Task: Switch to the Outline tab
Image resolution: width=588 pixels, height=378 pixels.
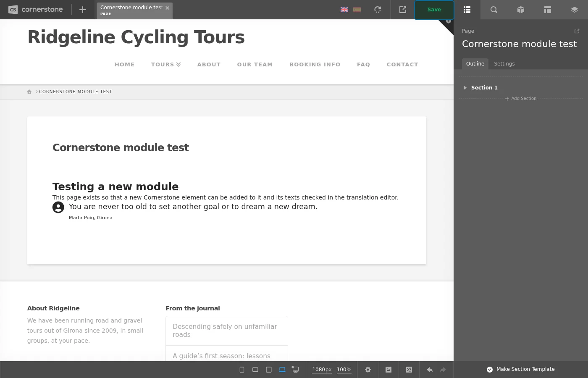Action: (475, 64)
